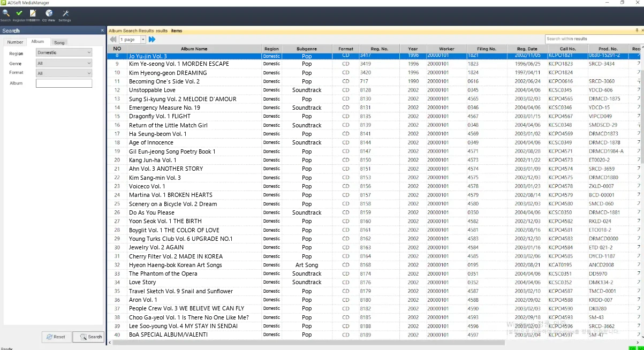Select The Phantom of the Opera
The height and width of the screenshot is (350, 644).
[x=374, y=273]
